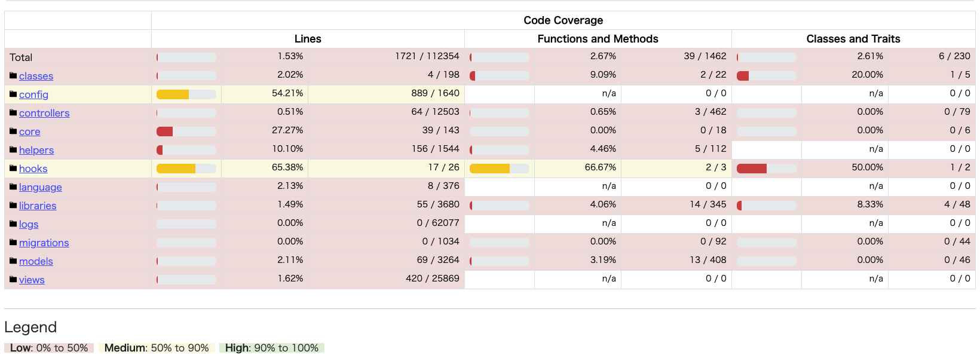Open the logs directory link
The height and width of the screenshot is (361, 980).
coord(29,224)
